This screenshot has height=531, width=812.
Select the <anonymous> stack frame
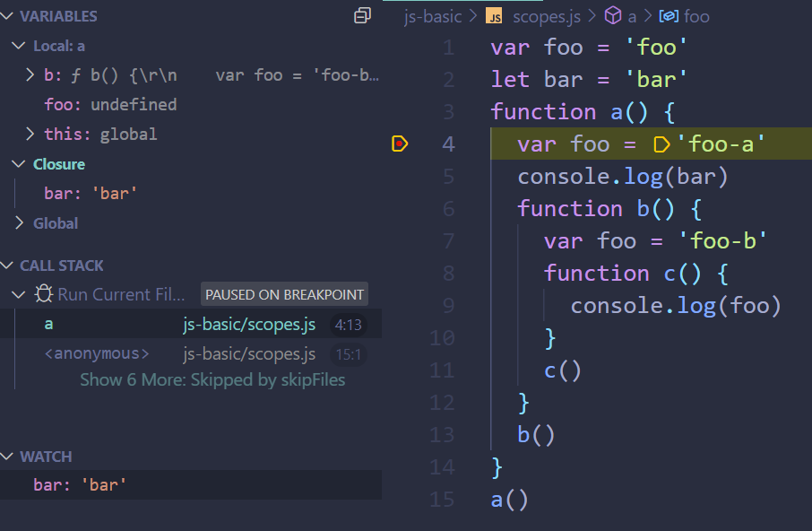pos(191,353)
